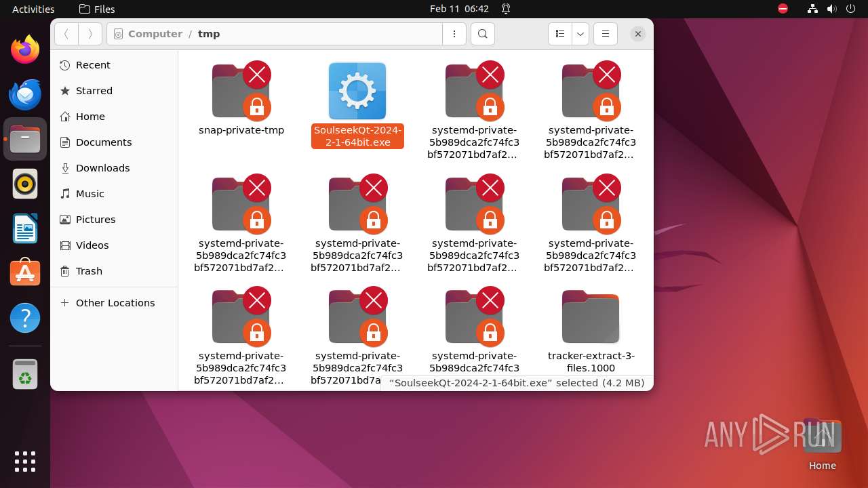Click the notification bell icon

[x=506, y=9]
